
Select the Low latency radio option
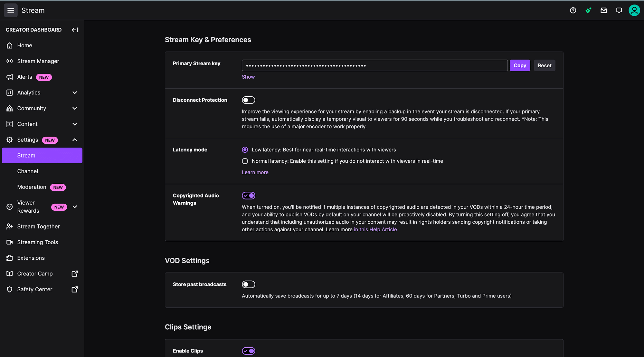pyautogui.click(x=245, y=150)
